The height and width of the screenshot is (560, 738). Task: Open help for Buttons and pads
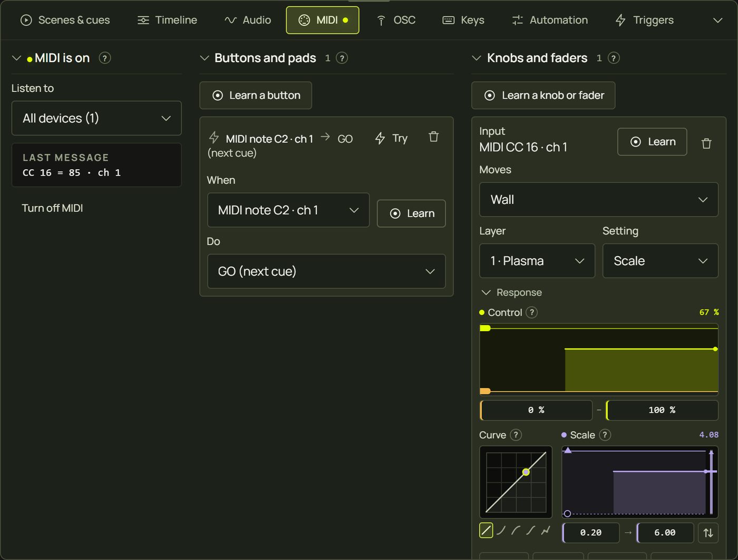(x=342, y=58)
